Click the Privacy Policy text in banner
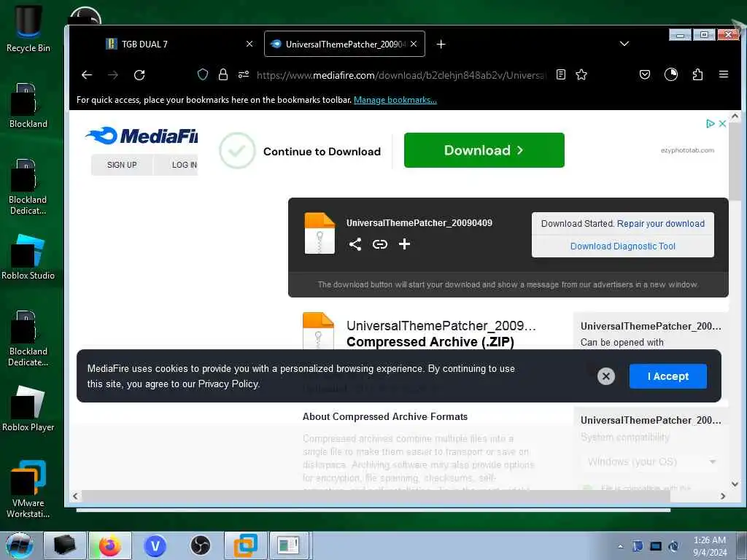Image resolution: width=747 pixels, height=560 pixels. pyautogui.click(x=228, y=384)
